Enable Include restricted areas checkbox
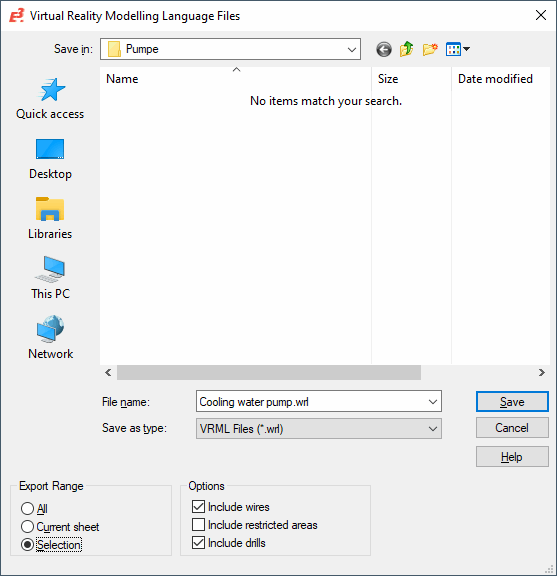Viewport: 557px width, 576px height. 198,525
